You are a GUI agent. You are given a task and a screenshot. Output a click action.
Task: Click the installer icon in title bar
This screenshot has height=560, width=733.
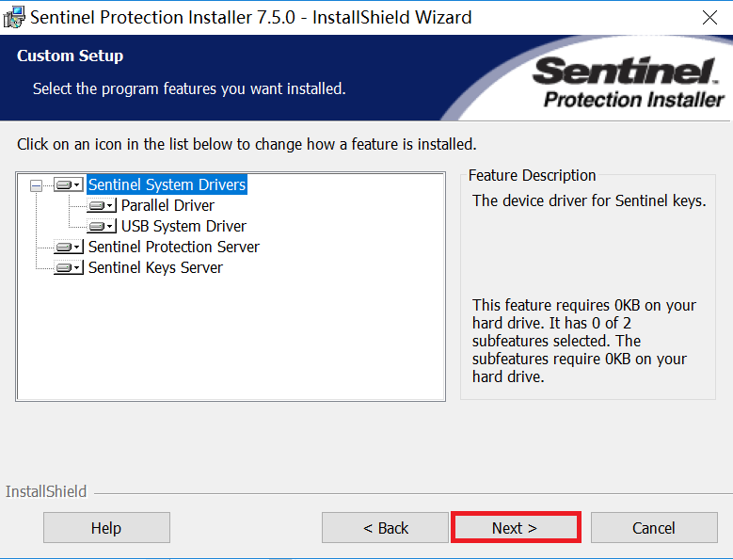pos(14,17)
